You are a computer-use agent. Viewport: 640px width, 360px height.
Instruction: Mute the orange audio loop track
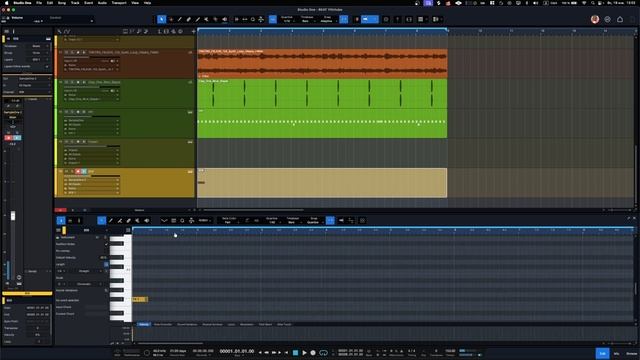pyautogui.click(x=67, y=52)
